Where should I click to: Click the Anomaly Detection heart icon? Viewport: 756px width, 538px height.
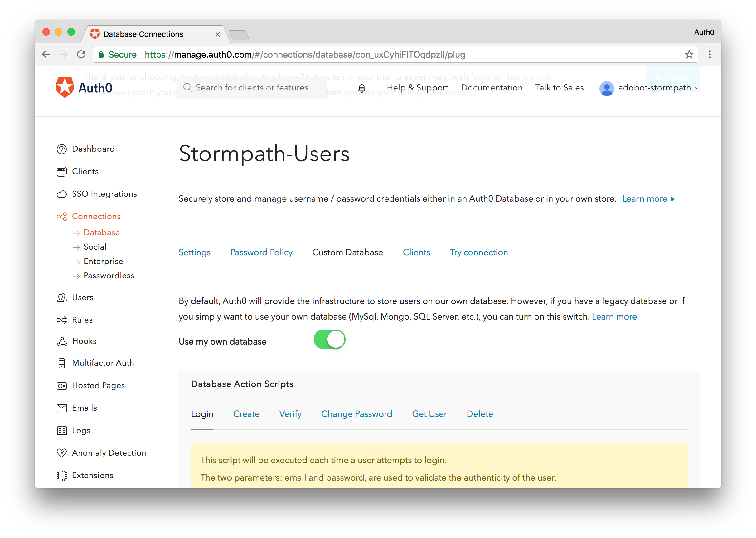(61, 453)
